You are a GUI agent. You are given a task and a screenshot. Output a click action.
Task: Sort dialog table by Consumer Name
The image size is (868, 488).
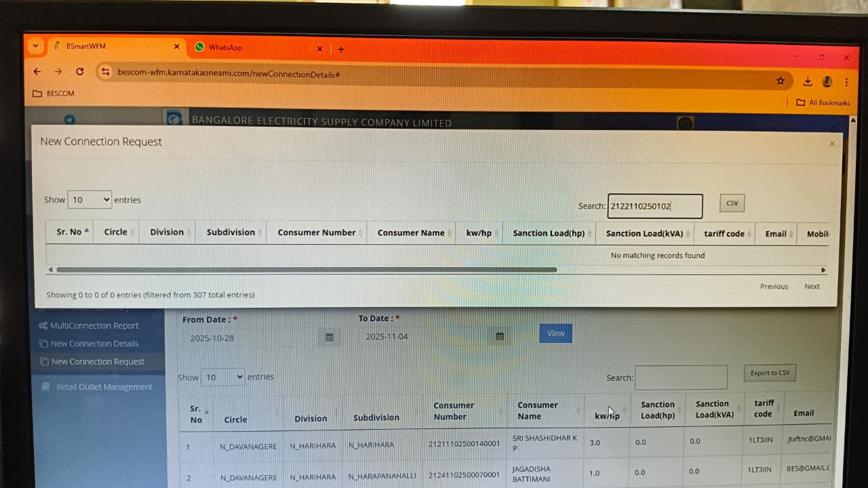pos(411,232)
